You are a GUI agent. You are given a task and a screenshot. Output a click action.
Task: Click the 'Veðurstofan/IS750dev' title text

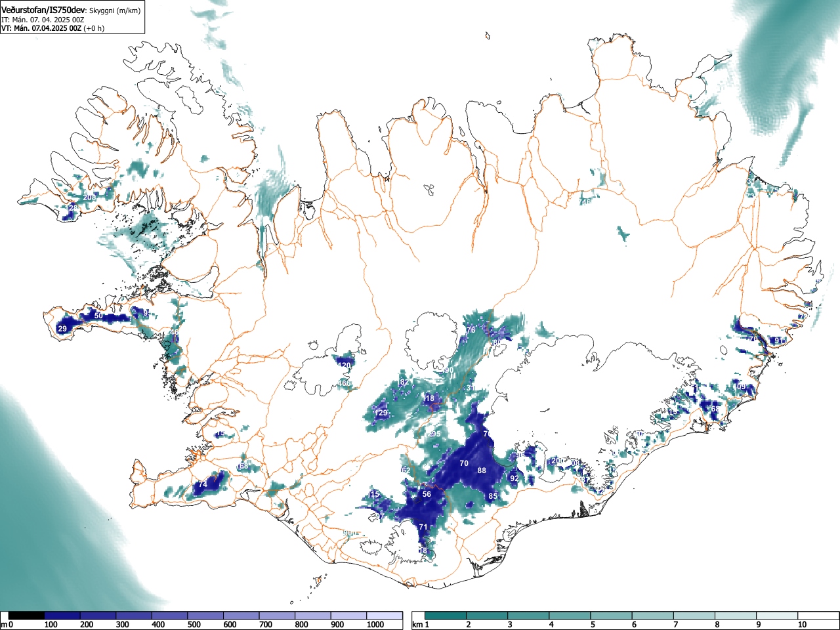click(43, 9)
